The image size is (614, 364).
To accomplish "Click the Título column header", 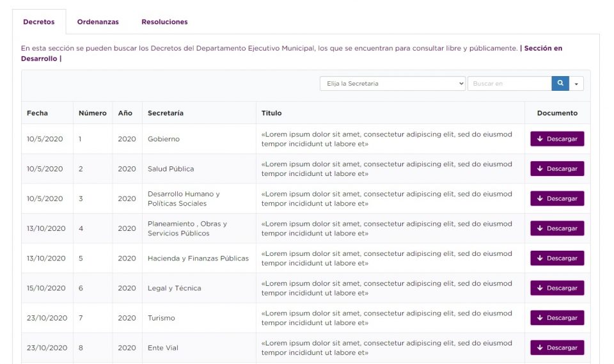I will (271, 113).
